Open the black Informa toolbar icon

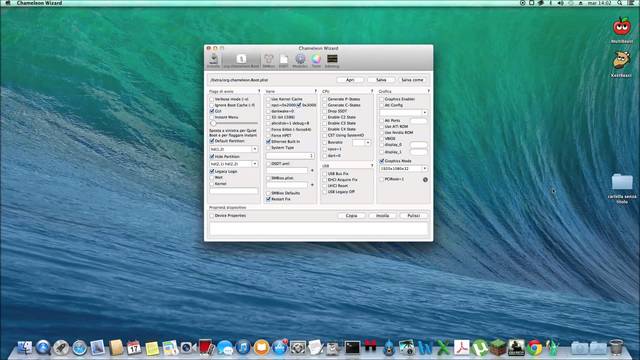332,60
